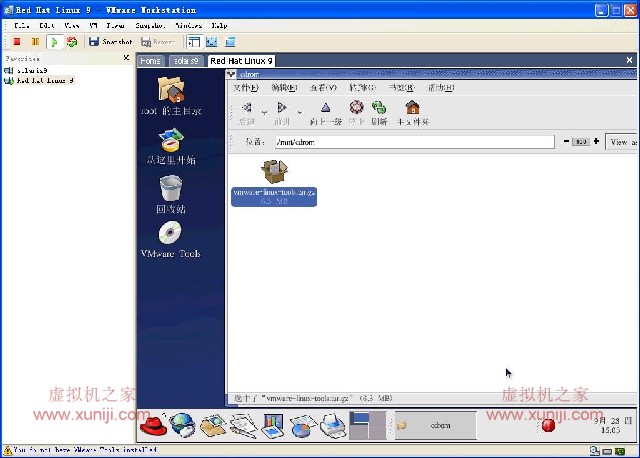The width and height of the screenshot is (640, 458).
Task: Close the current VM tab
Action: pyautogui.click(x=629, y=60)
